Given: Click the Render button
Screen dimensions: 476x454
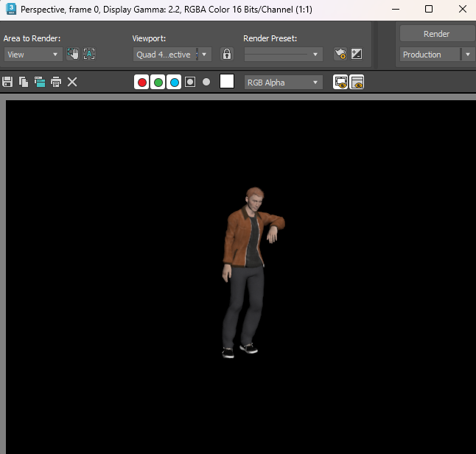Looking at the screenshot, I should (436, 34).
